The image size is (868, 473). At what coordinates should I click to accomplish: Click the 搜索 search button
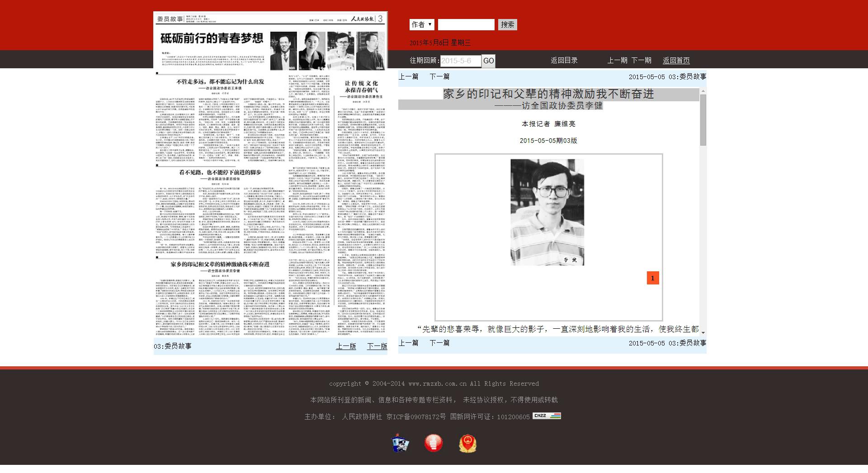(x=507, y=24)
